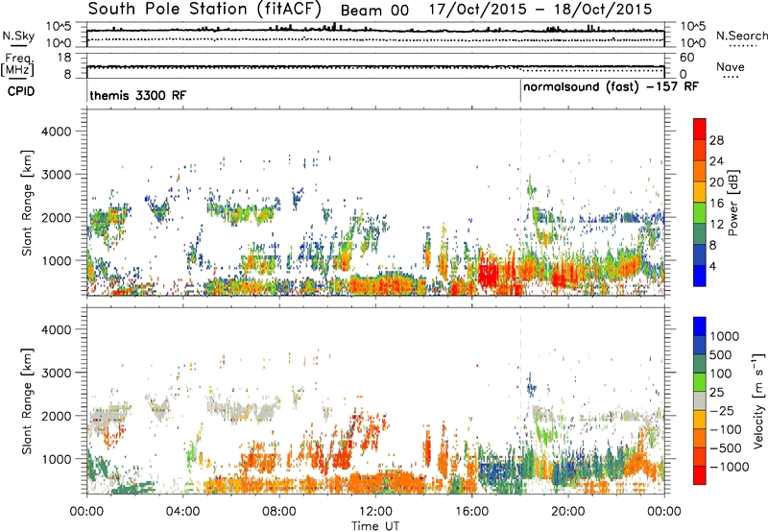
Task: Click the 'Power [dB]' colorbar title
Action: 733,203
